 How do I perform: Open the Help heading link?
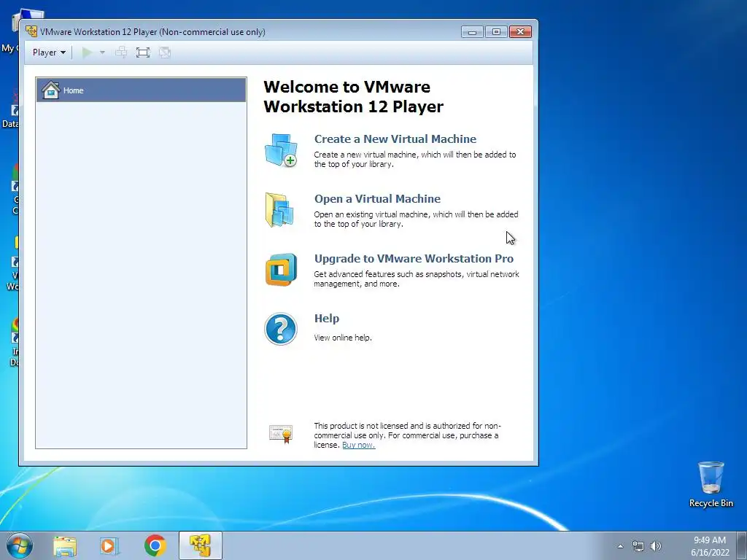click(327, 319)
